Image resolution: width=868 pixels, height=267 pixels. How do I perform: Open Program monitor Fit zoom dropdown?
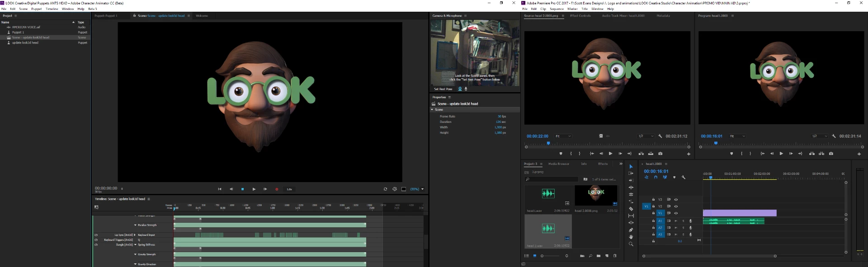(x=737, y=136)
